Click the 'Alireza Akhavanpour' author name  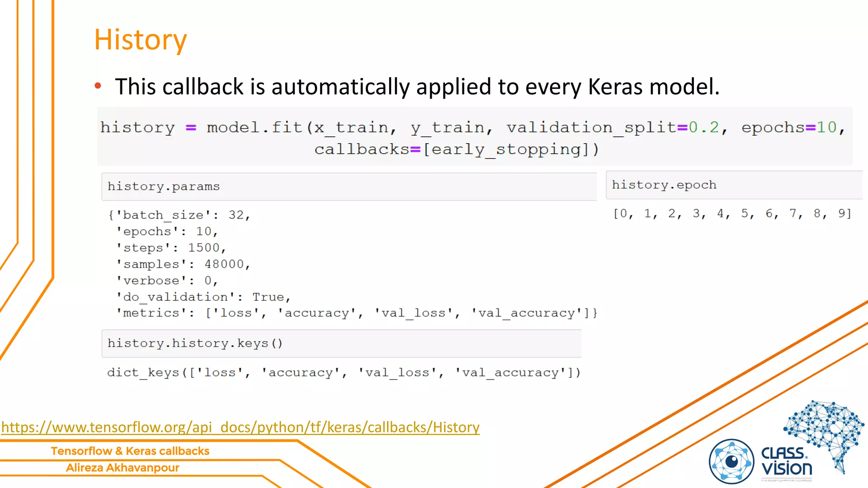(122, 468)
